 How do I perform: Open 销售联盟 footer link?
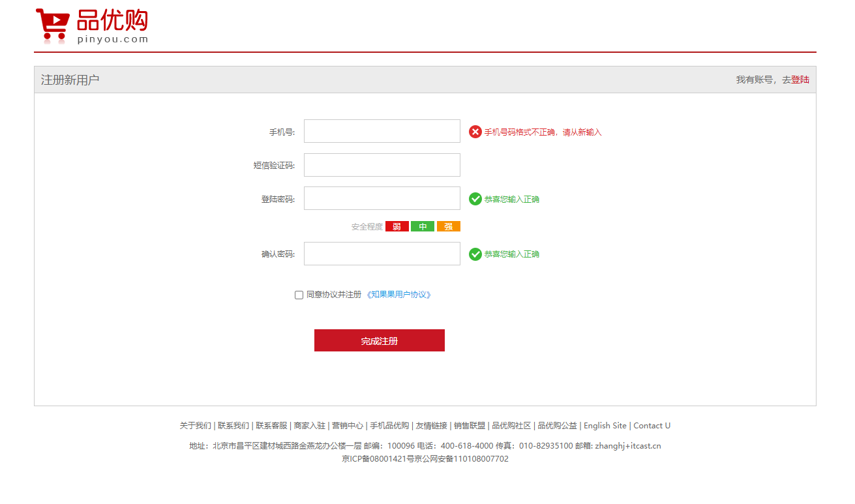[x=470, y=426]
